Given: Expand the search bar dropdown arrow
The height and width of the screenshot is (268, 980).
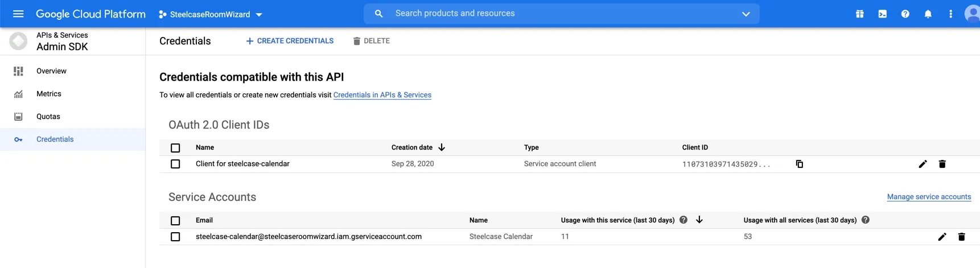Looking at the screenshot, I should [746, 14].
